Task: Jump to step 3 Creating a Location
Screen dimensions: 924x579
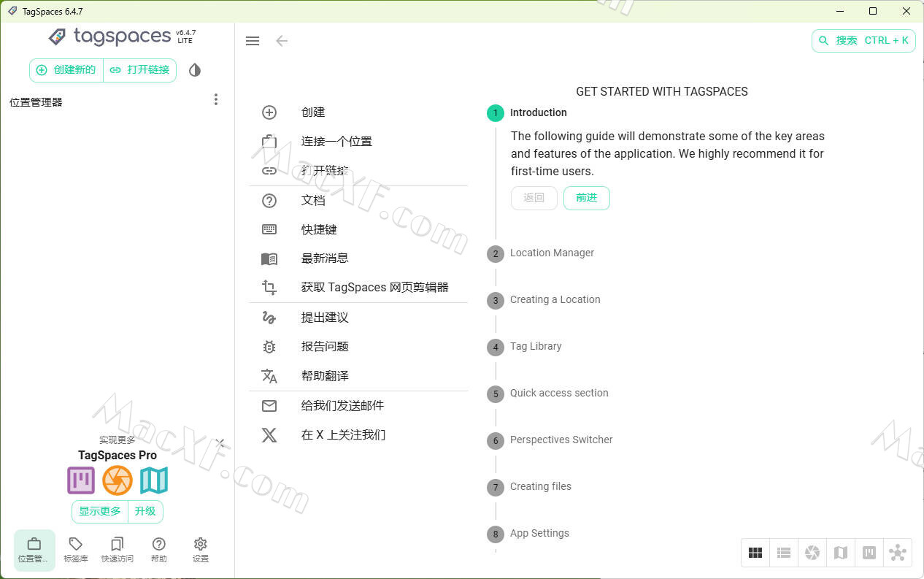Action: (544, 300)
